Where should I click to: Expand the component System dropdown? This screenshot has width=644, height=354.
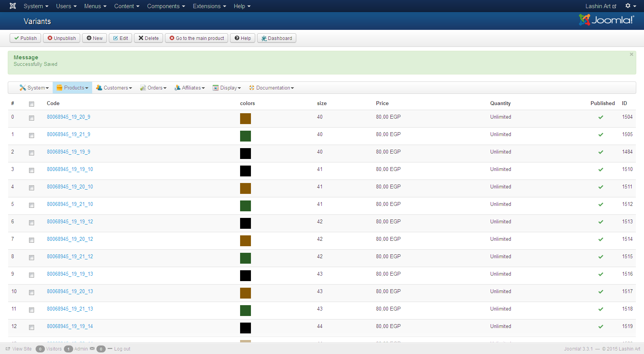[x=34, y=88]
